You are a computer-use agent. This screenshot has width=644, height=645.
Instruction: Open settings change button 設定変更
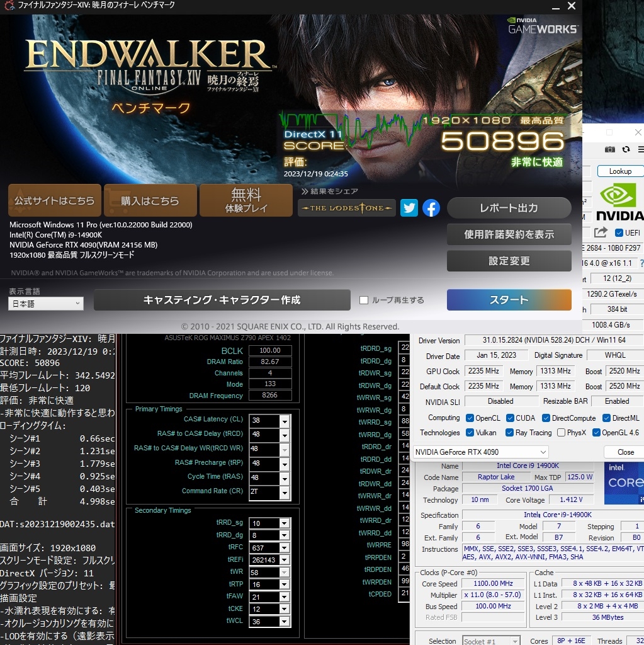pyautogui.click(x=509, y=261)
